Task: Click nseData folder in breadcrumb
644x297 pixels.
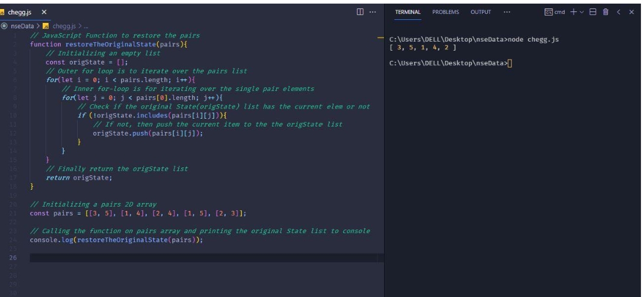Action: 24,26
